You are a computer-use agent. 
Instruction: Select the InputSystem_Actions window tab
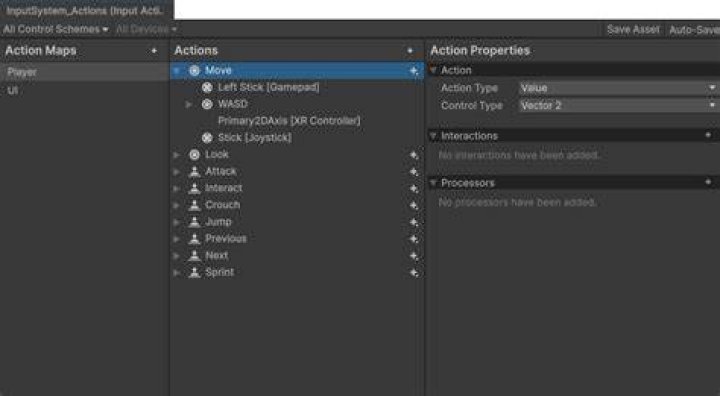[x=86, y=10]
